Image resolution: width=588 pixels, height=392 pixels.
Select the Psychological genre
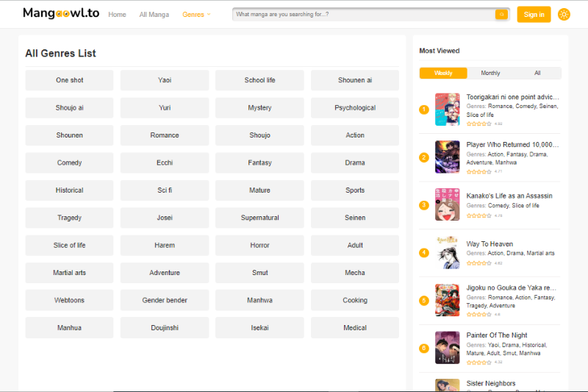click(355, 107)
